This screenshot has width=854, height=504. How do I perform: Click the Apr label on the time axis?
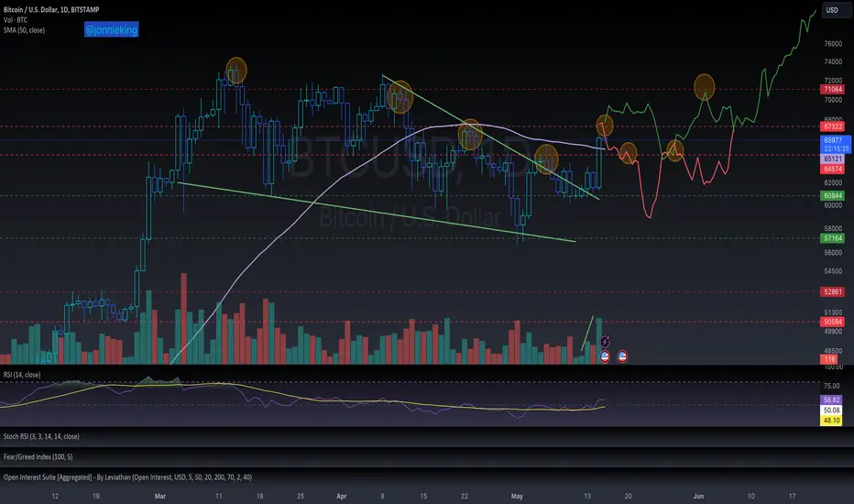tap(342, 497)
